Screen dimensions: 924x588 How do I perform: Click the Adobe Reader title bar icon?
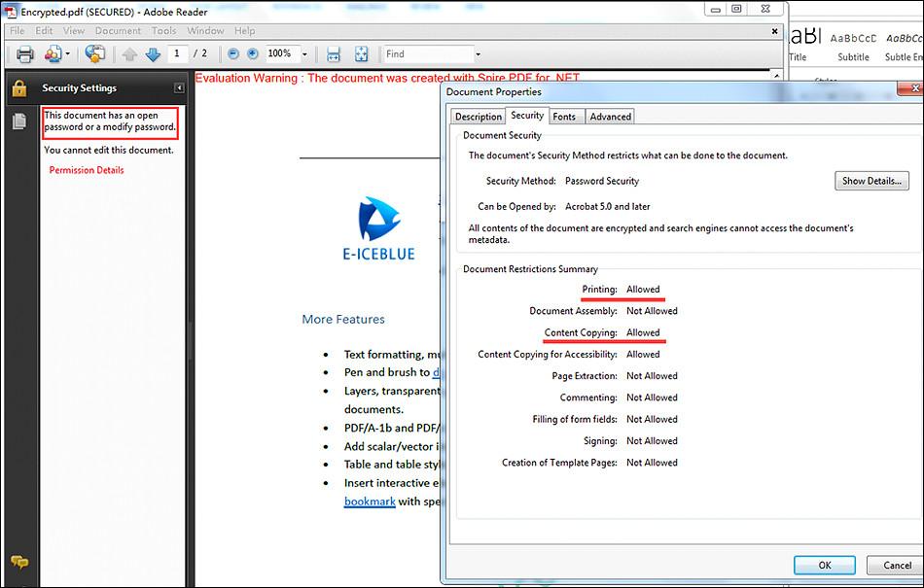coord(11,12)
